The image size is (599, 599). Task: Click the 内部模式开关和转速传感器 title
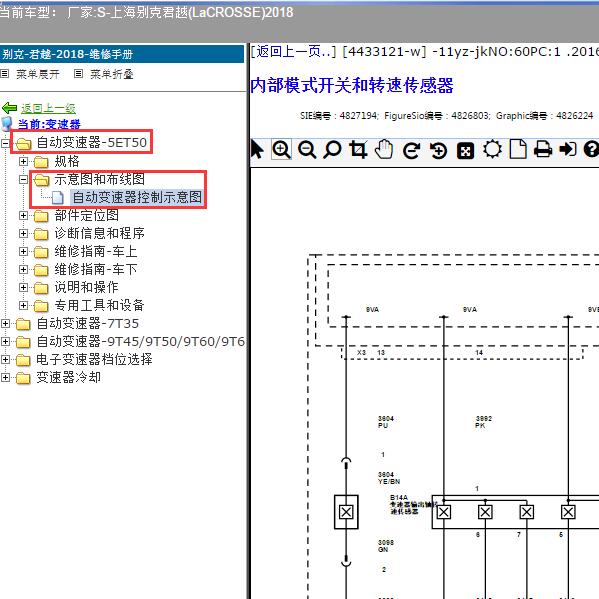352,85
